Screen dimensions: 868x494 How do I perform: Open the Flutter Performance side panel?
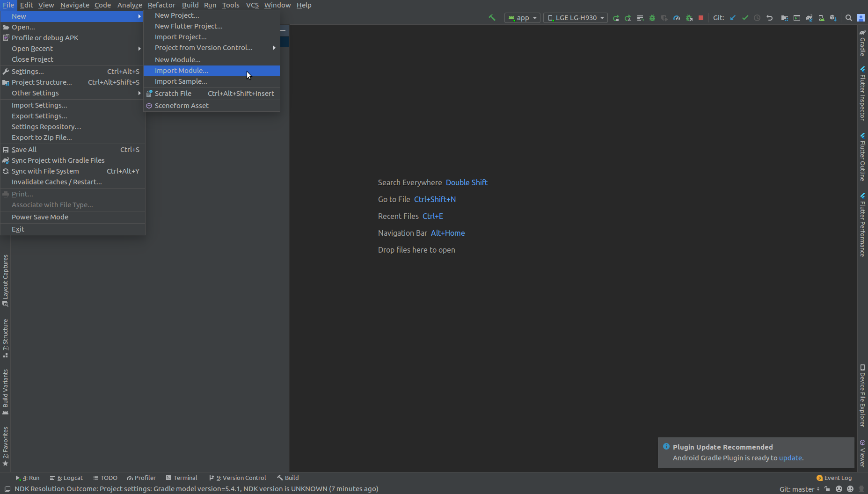(862, 225)
